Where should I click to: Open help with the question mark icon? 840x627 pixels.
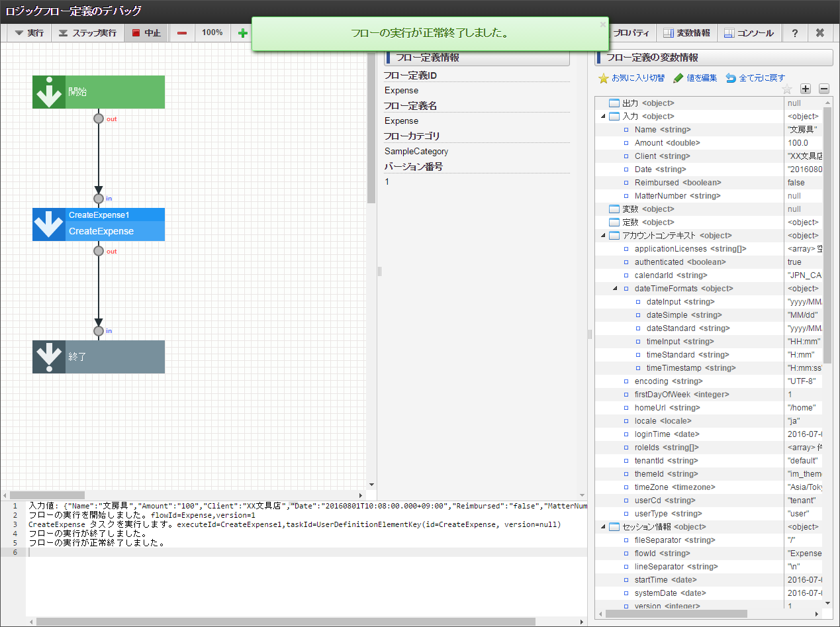coord(794,32)
